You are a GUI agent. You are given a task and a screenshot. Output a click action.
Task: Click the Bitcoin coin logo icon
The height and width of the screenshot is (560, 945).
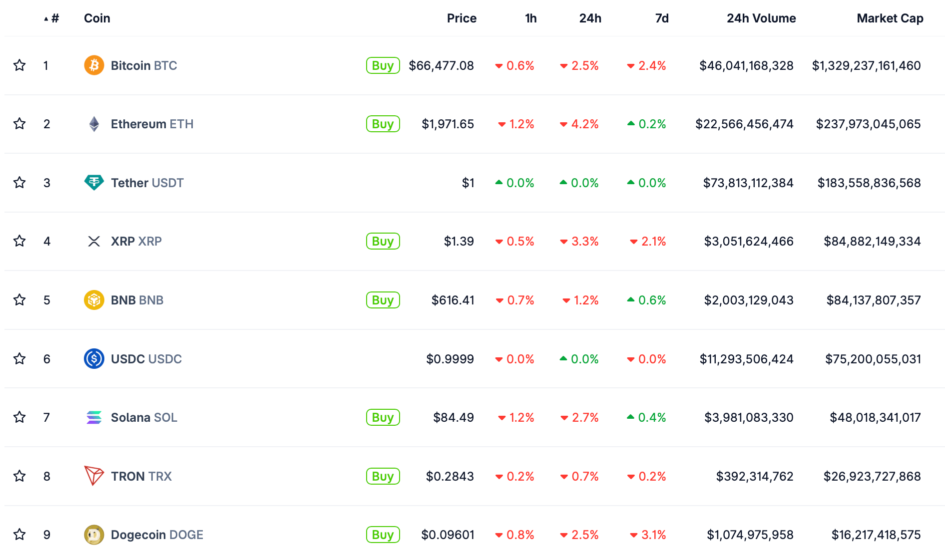(x=94, y=65)
